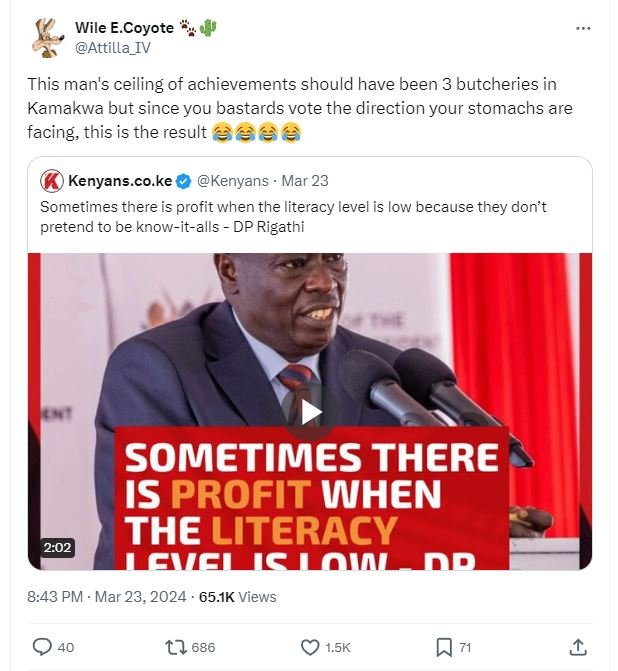Image resolution: width=618 pixels, height=671 pixels.
Task: Open the @Kenyans handle
Action: pyautogui.click(x=233, y=181)
